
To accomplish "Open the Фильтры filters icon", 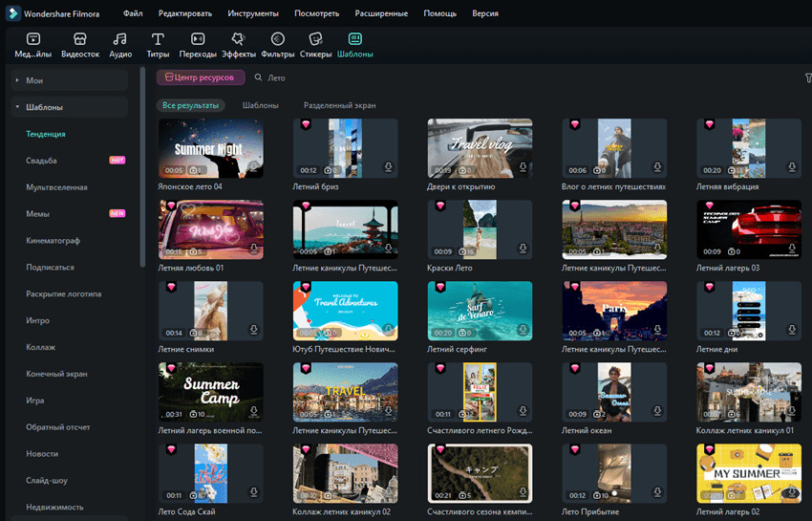I will pos(278,44).
